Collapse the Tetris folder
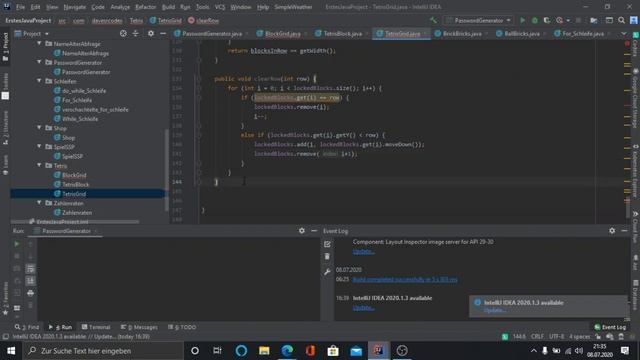Viewport: 640px width, 360px height. click(x=39, y=165)
